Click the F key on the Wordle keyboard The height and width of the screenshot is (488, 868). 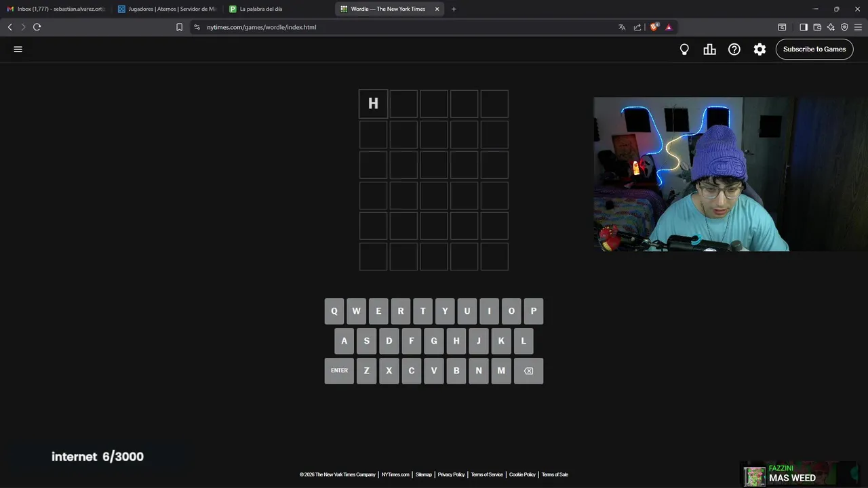pos(412,341)
